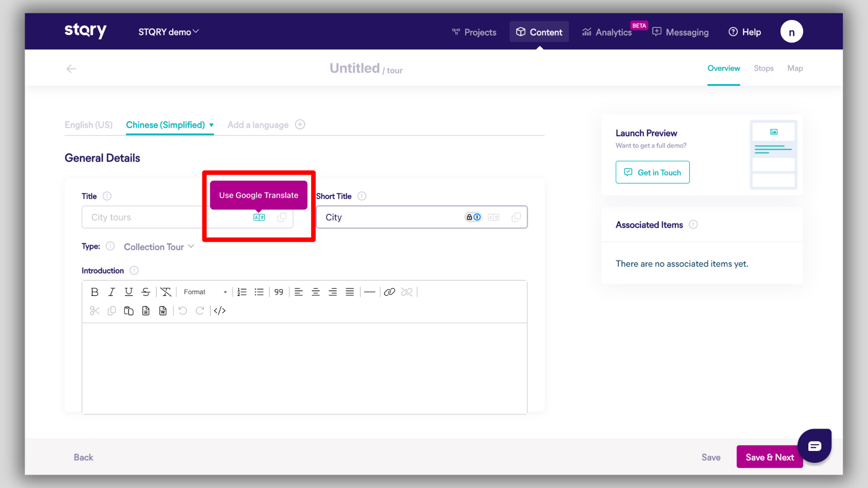
Task: Open the chat widget bubble
Action: click(x=814, y=446)
